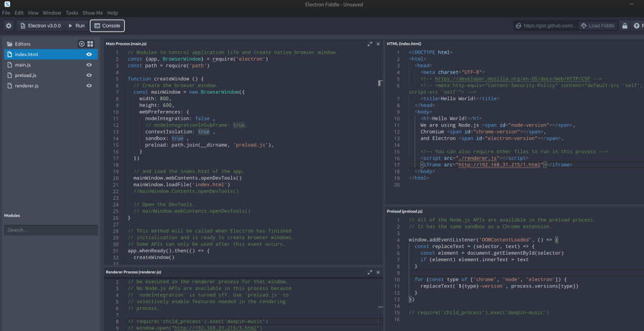
Task: Select renderer.js in the Editors list
Action: (x=27, y=86)
